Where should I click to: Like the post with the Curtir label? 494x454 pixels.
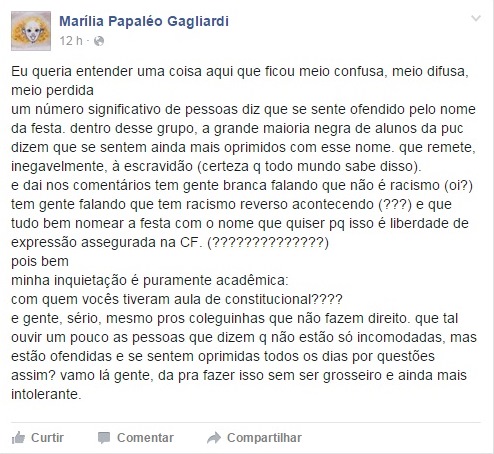47,438
